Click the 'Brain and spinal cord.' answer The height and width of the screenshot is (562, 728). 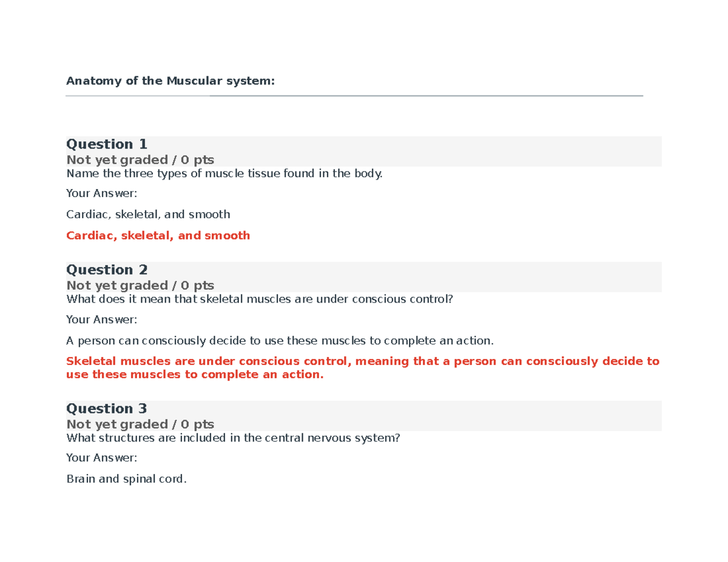click(127, 480)
